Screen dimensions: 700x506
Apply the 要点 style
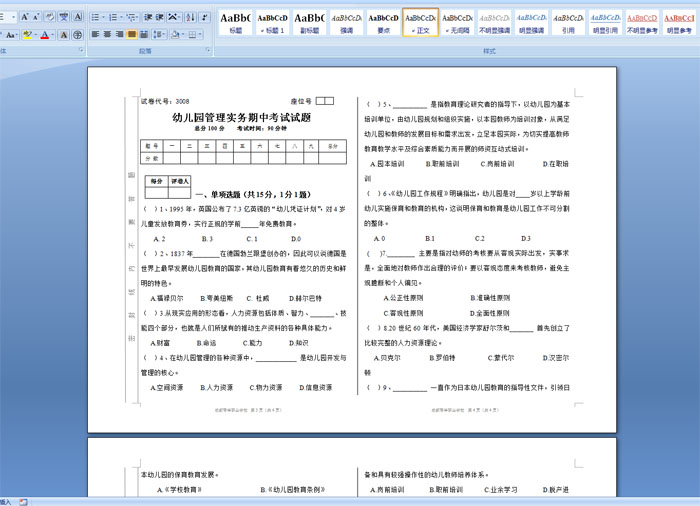383,23
